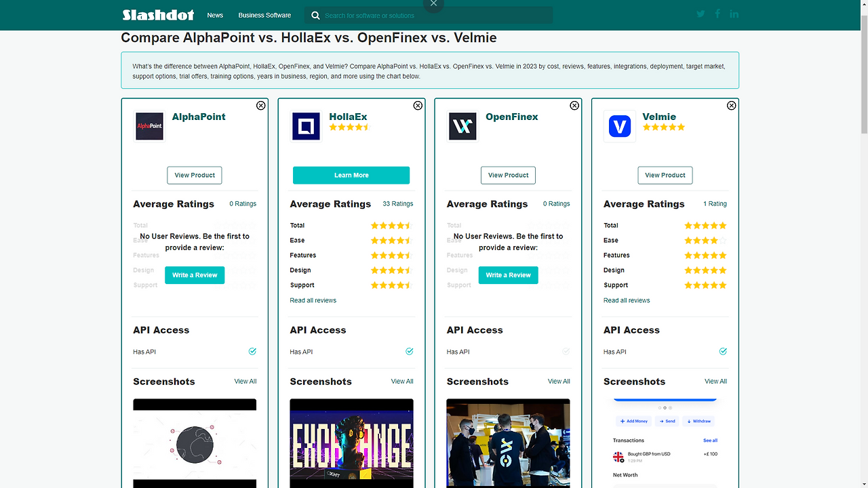Click Learn More for HollaEx
The image size is (868, 488).
351,175
